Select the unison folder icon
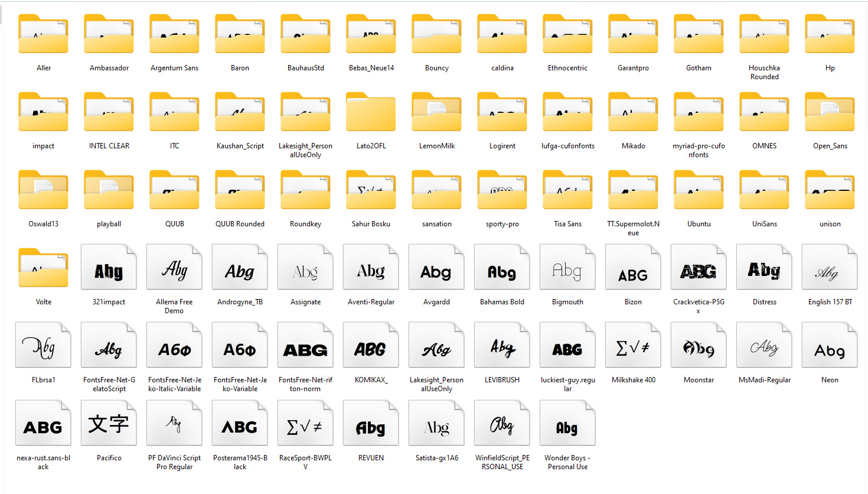 (830, 190)
